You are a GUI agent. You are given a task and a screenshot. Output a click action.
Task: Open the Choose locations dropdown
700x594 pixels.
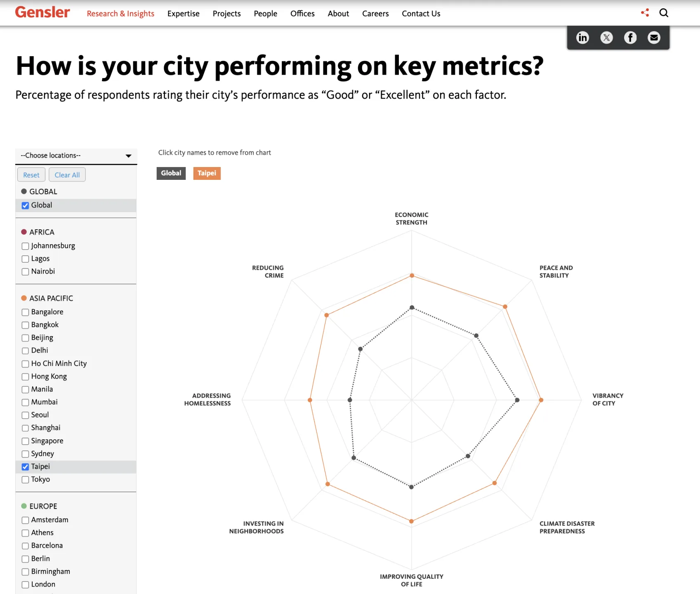[x=76, y=156]
